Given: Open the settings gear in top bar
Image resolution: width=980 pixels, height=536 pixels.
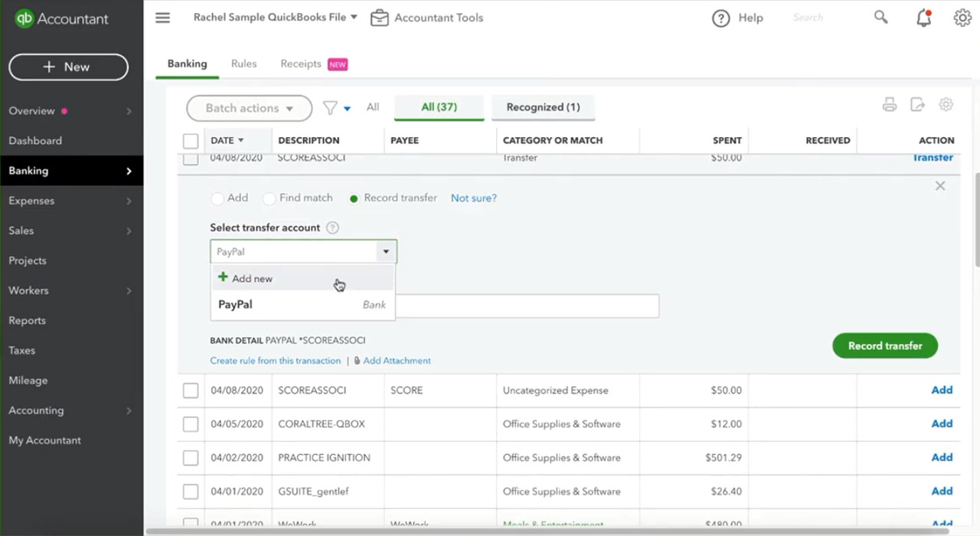Looking at the screenshot, I should pos(962,18).
